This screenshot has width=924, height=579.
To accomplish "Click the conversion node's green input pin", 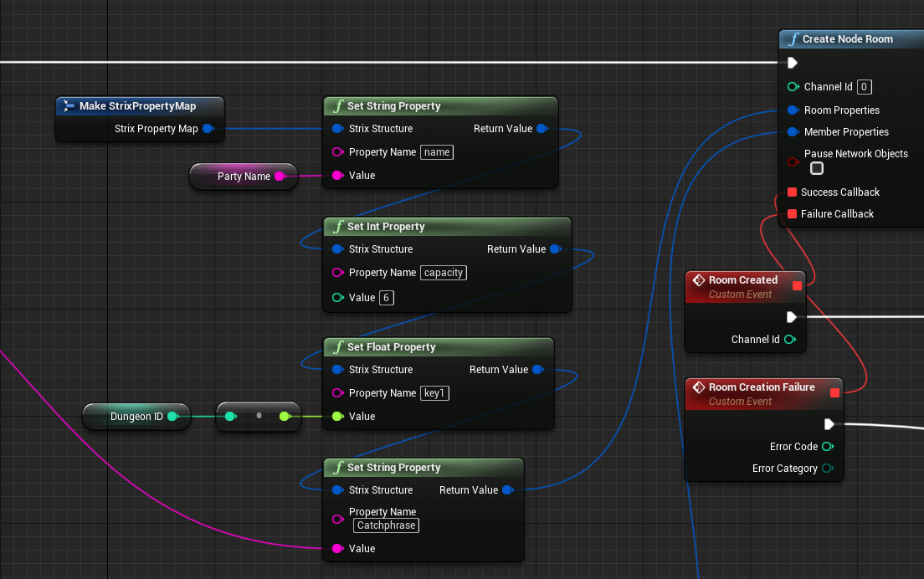I will point(230,417).
